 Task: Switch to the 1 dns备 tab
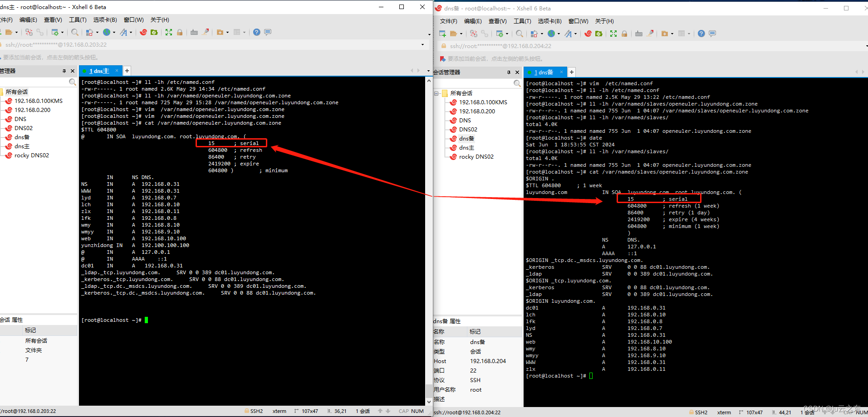[543, 72]
